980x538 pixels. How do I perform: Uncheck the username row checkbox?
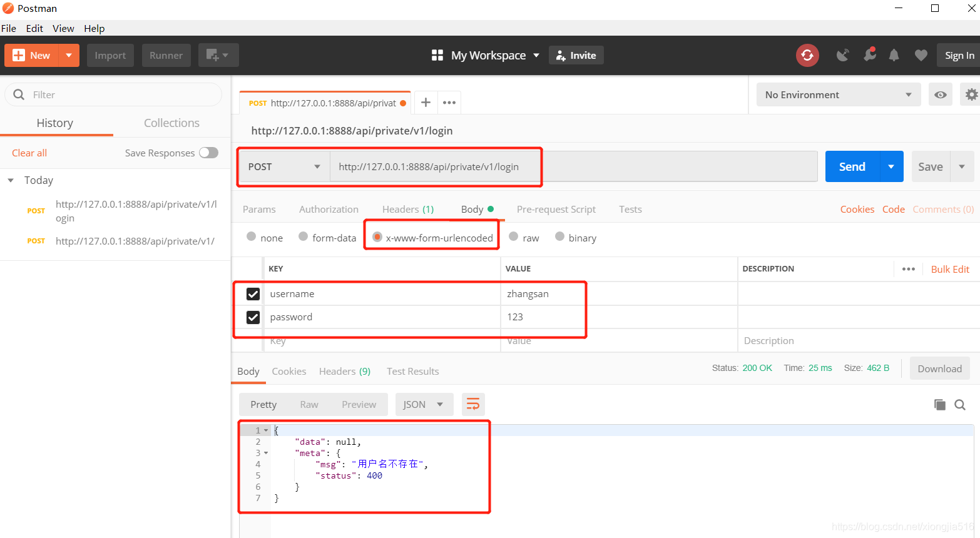click(253, 294)
